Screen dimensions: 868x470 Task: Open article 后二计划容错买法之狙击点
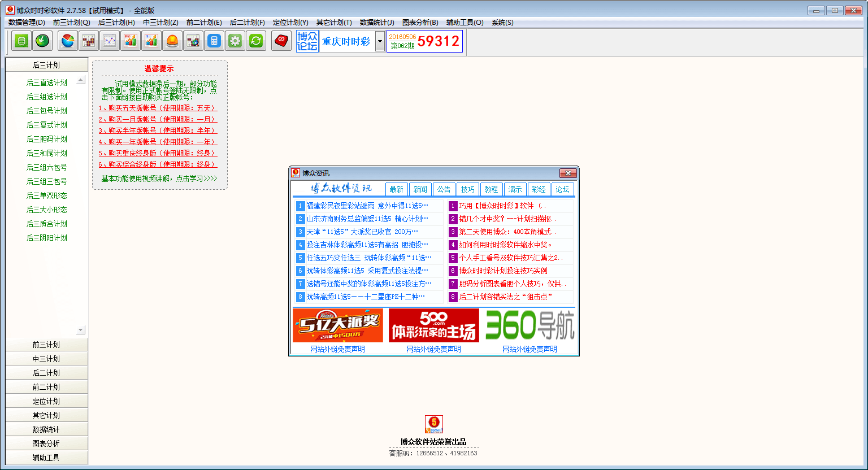click(506, 297)
